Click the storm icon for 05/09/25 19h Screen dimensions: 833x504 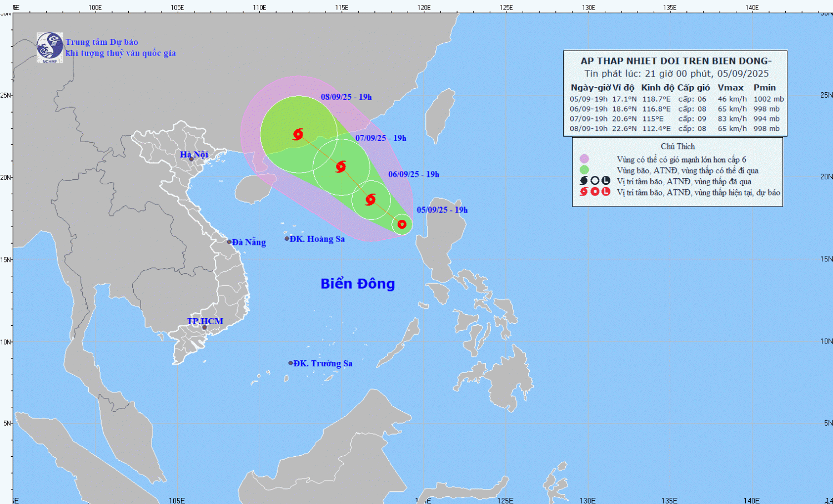402,224
